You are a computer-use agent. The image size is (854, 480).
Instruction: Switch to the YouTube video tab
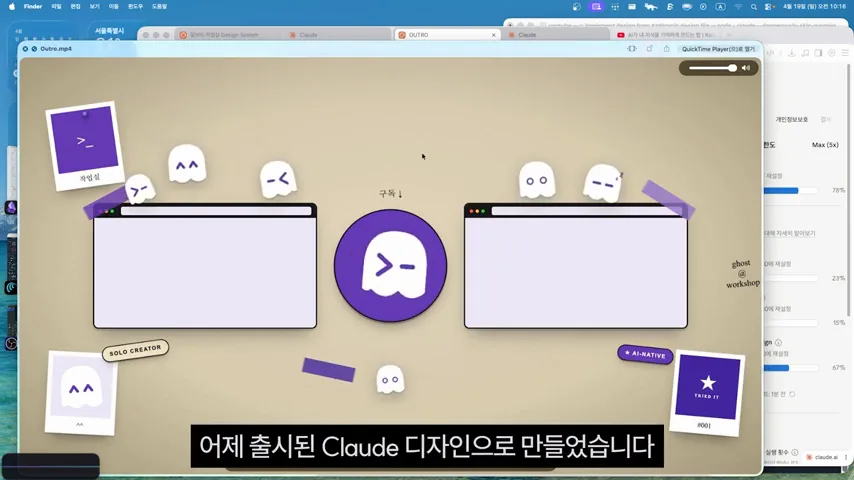[x=666, y=35]
